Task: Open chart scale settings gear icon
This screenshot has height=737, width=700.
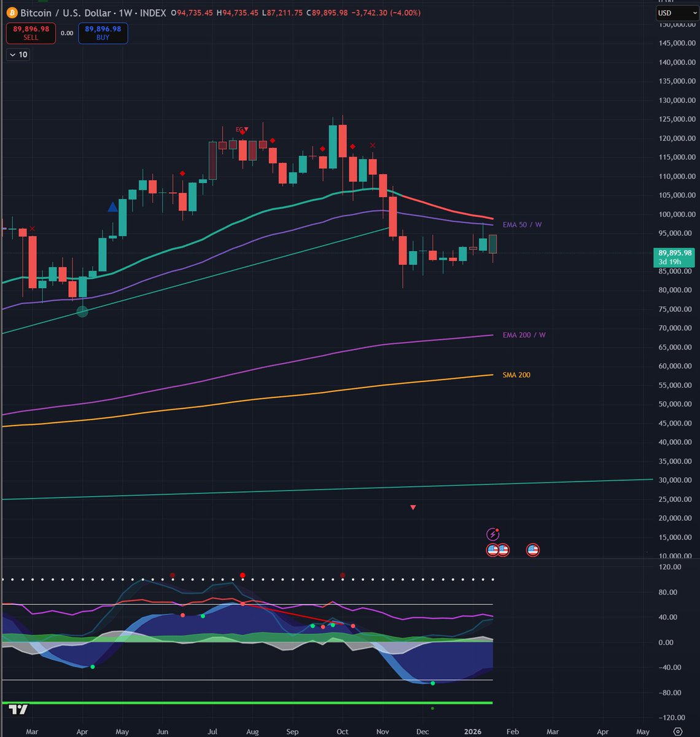Action: click(x=677, y=731)
